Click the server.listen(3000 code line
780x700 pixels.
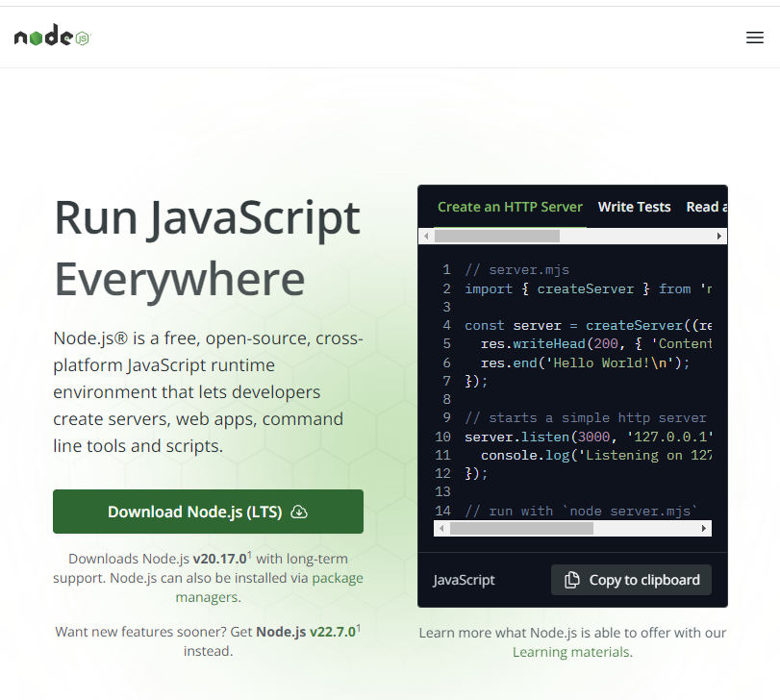588,437
